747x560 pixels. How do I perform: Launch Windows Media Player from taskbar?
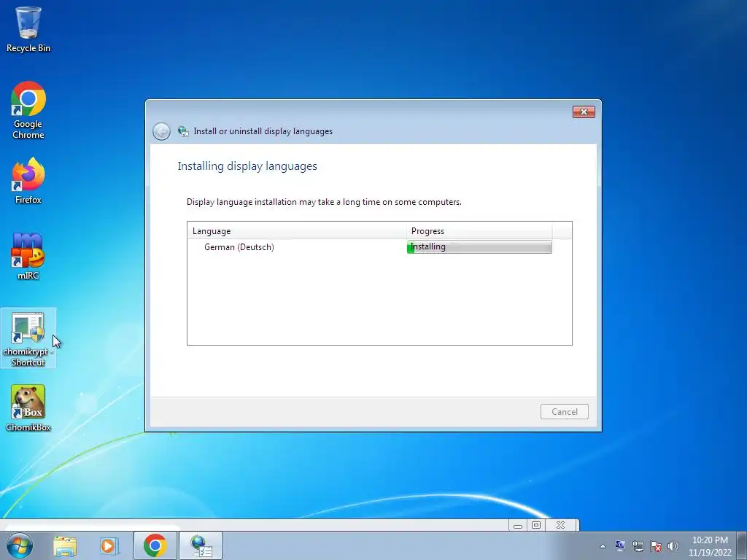pyautogui.click(x=109, y=545)
